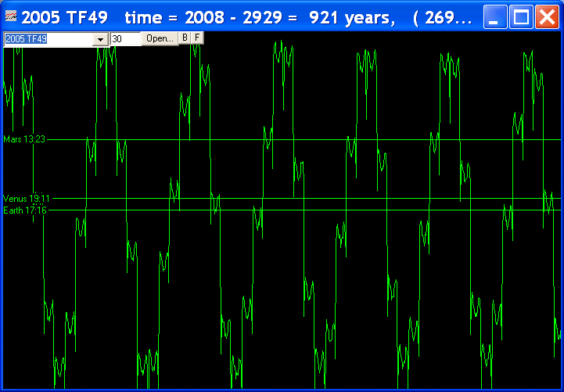The width and height of the screenshot is (564, 392).
Task: Click the Venus 19:11 label
Action: tap(26, 199)
